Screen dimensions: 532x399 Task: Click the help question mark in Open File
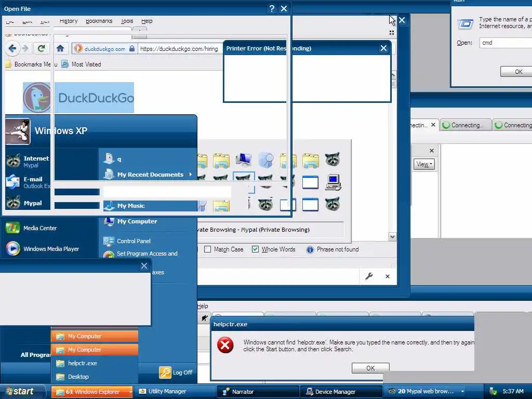pos(272,8)
